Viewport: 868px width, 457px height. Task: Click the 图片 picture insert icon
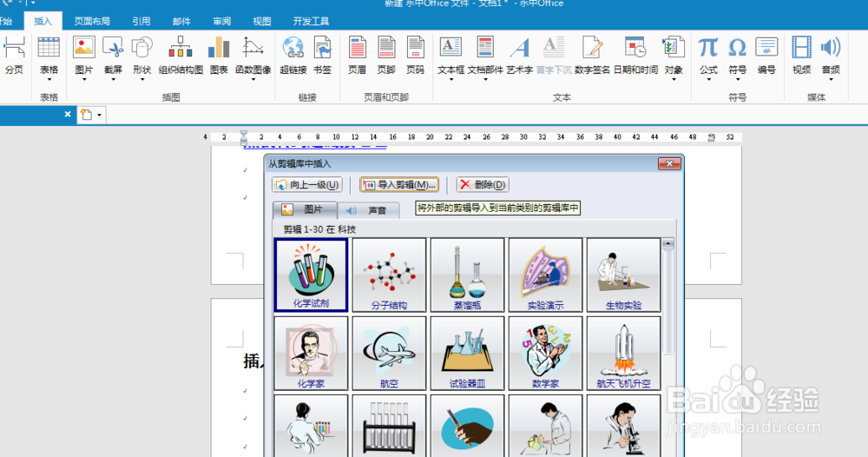pyautogui.click(x=83, y=56)
